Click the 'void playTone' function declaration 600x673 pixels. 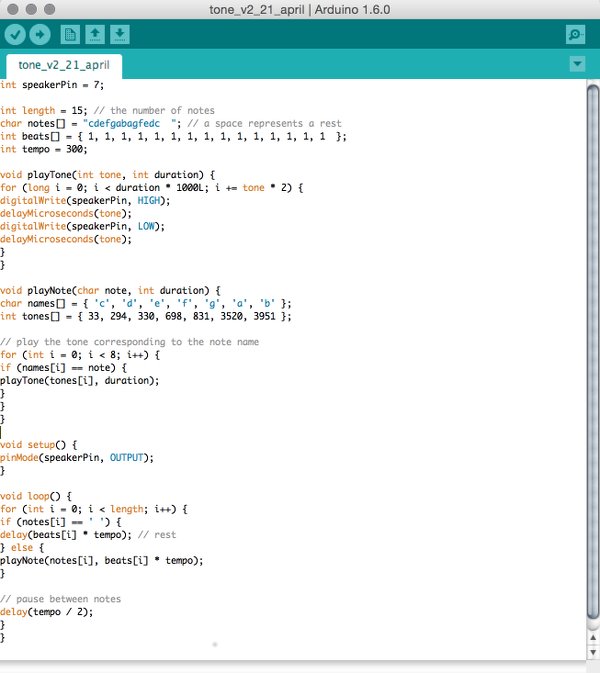click(107, 175)
